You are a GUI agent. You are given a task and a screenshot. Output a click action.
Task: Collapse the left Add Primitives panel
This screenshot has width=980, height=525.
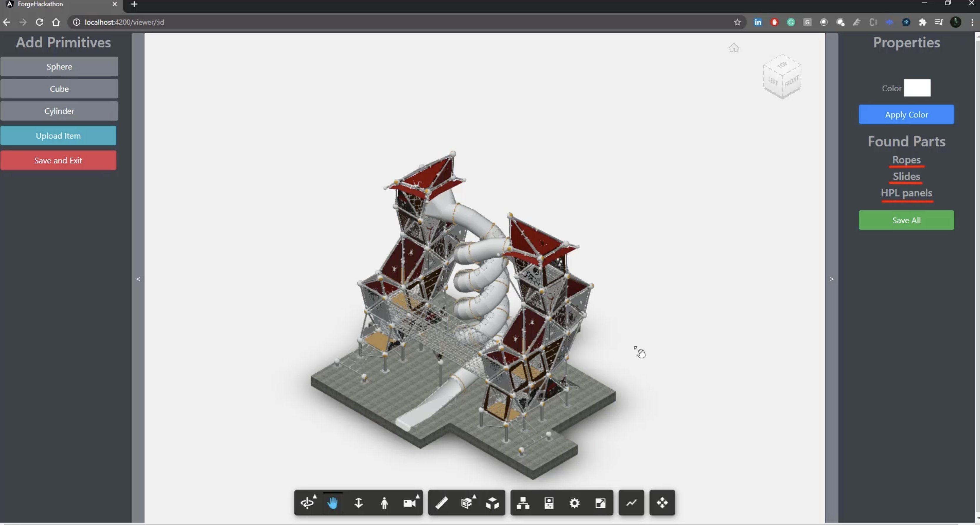(x=138, y=279)
